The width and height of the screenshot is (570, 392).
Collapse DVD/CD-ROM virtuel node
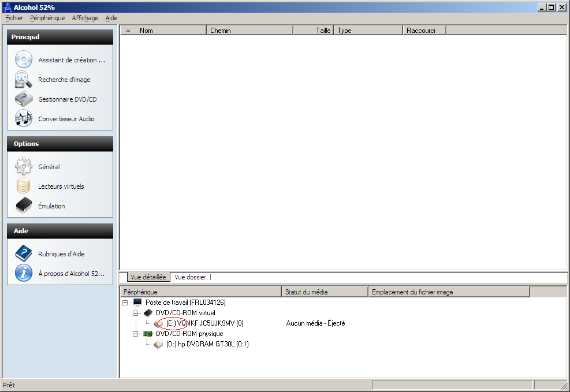coord(136,313)
